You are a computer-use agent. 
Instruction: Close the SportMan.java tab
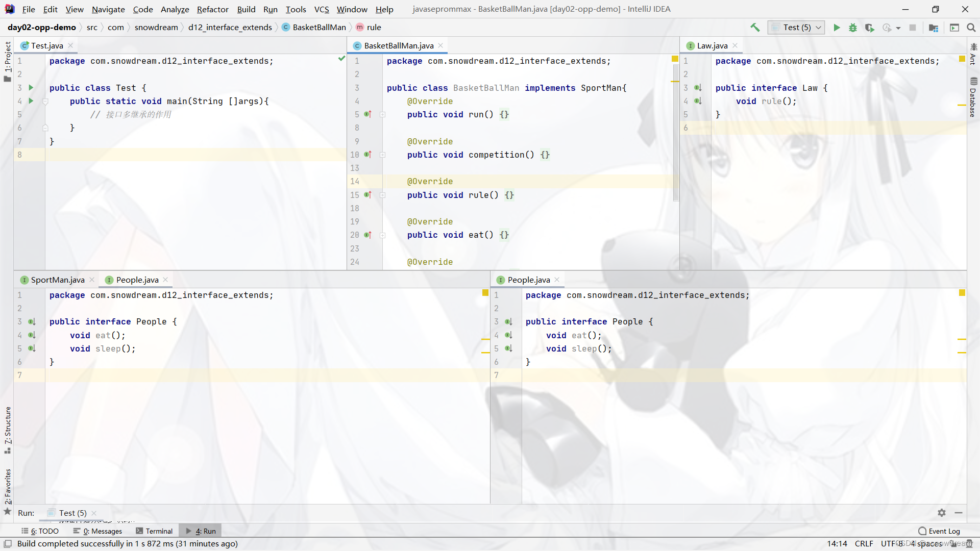(92, 280)
